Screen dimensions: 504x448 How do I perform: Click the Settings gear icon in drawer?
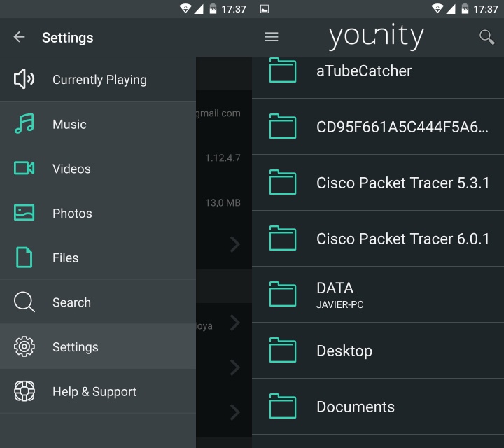[24, 346]
